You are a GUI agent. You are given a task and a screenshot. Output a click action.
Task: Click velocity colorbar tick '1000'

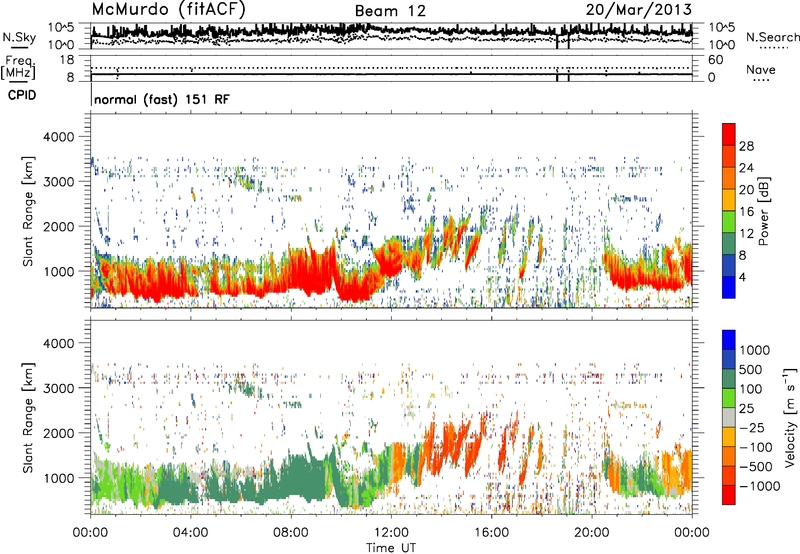point(755,350)
